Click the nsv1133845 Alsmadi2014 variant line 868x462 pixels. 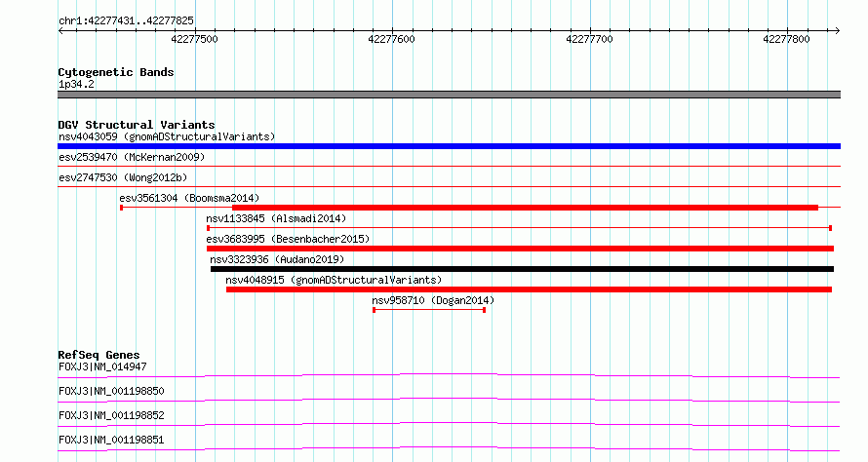click(x=519, y=228)
